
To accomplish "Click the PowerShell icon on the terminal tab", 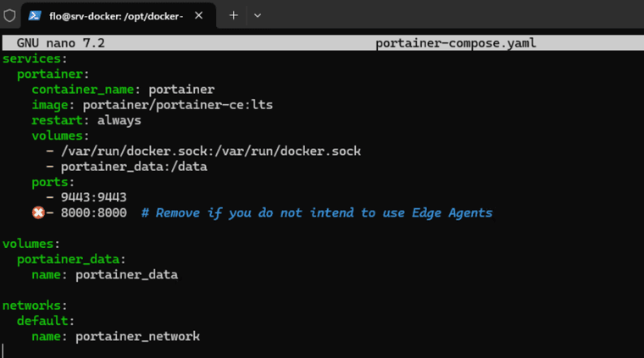I will 36,15.
